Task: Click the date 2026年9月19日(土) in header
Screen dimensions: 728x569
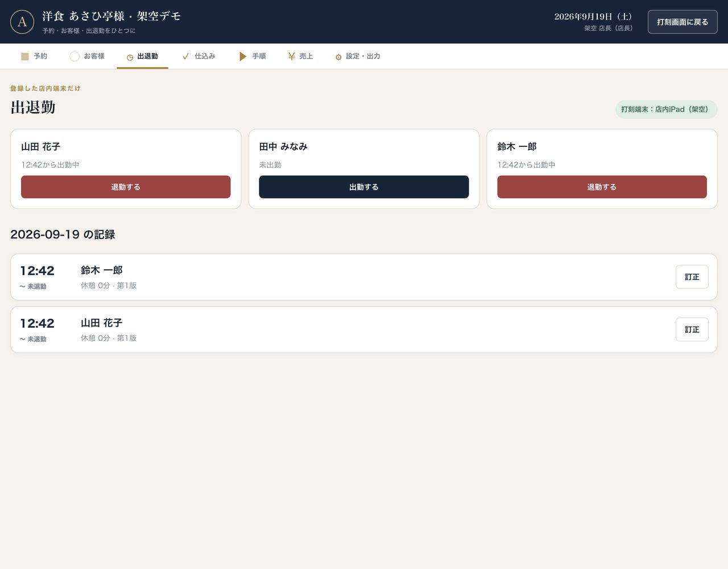Action: point(593,17)
